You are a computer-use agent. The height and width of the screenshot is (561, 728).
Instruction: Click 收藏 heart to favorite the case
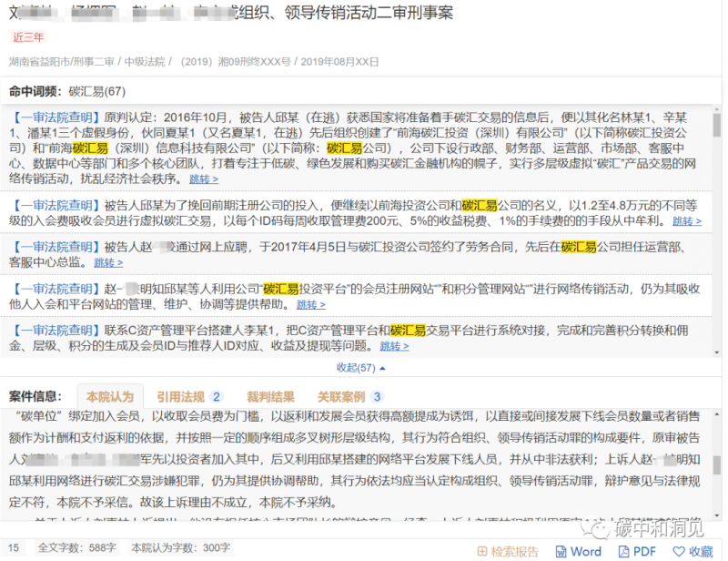point(693,551)
